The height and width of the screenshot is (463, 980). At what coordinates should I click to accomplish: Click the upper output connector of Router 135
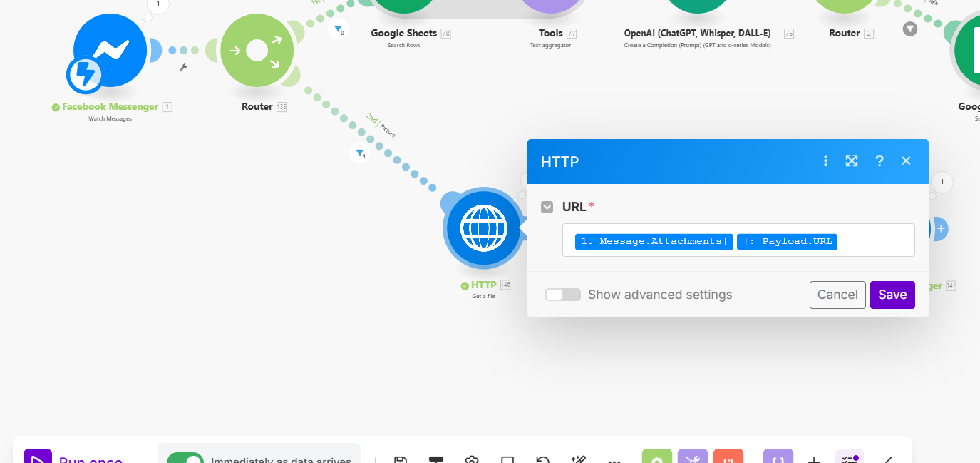pyautogui.click(x=294, y=31)
